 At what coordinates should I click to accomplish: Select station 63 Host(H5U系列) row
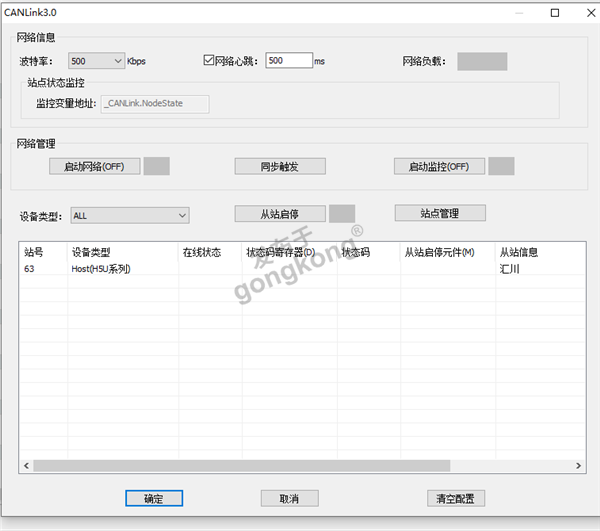[x=100, y=269]
